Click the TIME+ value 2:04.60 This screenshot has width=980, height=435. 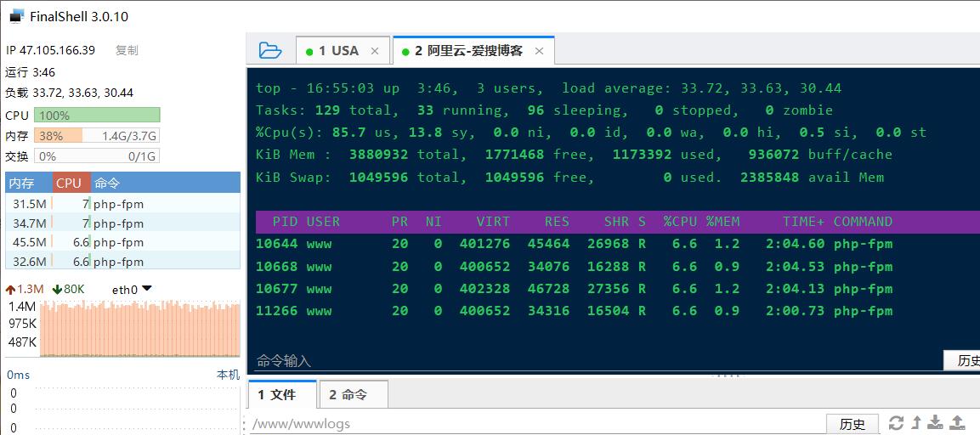pyautogui.click(x=795, y=244)
